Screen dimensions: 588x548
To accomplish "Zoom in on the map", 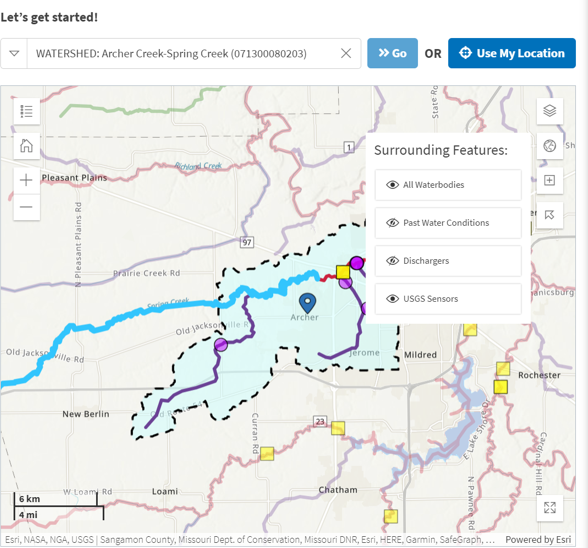I will [27, 180].
